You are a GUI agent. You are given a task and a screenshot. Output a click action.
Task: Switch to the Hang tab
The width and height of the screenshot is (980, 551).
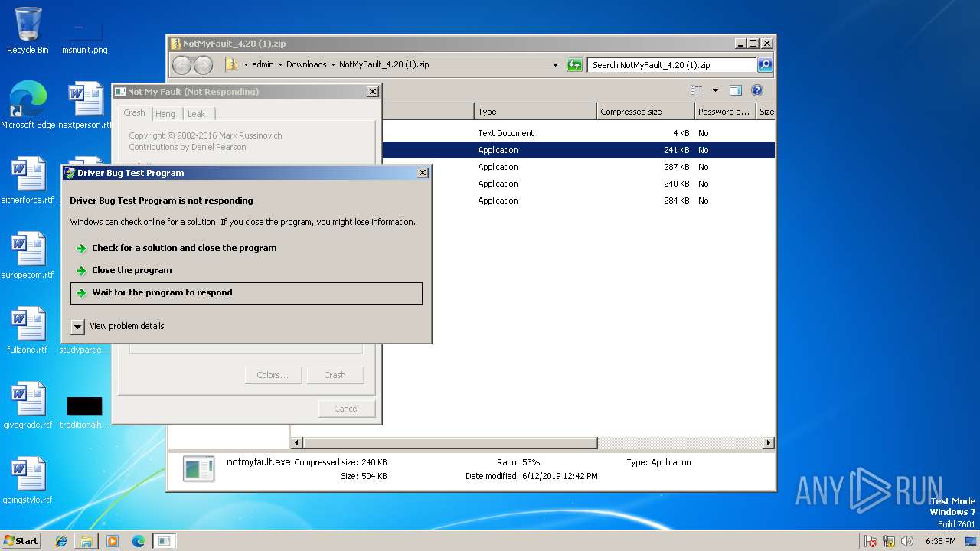[x=165, y=114]
